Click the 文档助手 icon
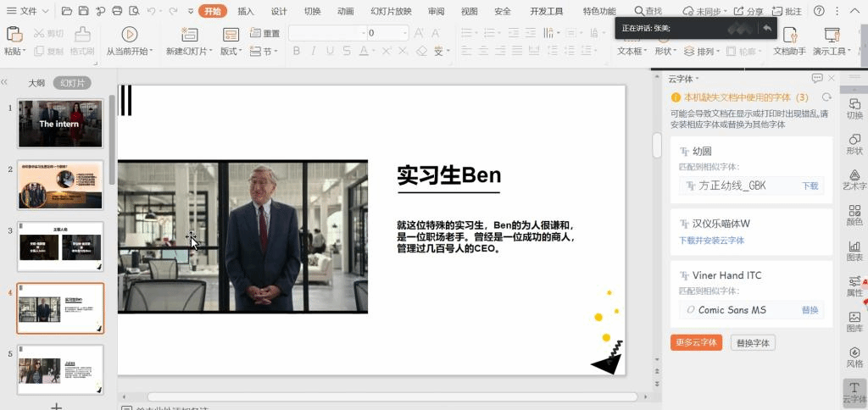This screenshot has width=868, height=410. pyautogui.click(x=790, y=34)
